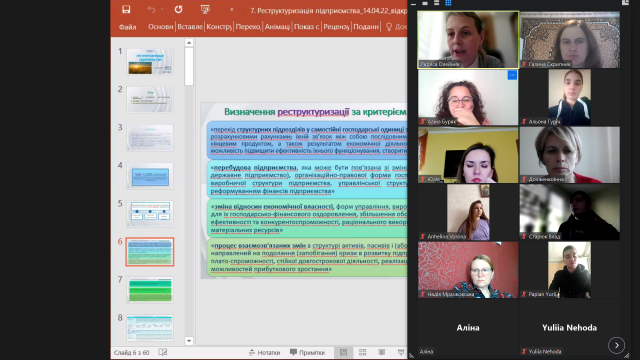
Task: Switch to the Подання ribbon tab
Action: (366, 27)
